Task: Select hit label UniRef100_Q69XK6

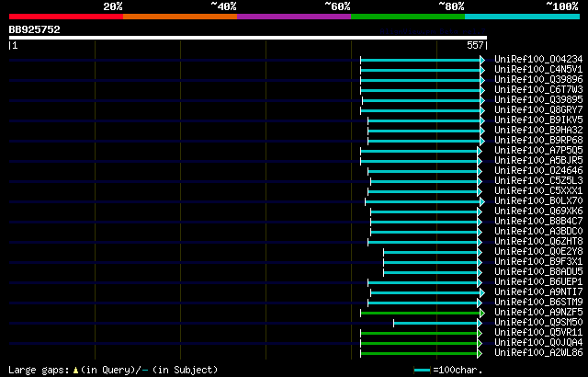Action: click(538, 211)
